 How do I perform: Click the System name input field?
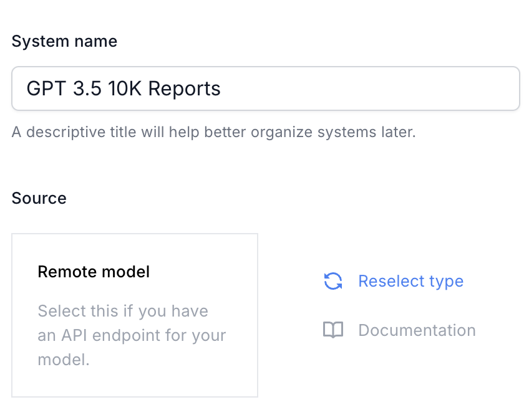[266, 88]
